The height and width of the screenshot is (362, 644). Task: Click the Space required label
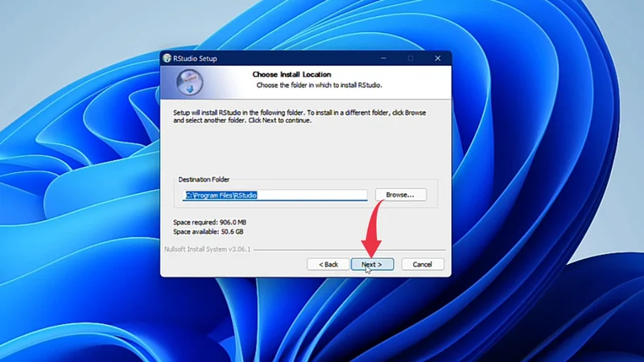pos(209,222)
